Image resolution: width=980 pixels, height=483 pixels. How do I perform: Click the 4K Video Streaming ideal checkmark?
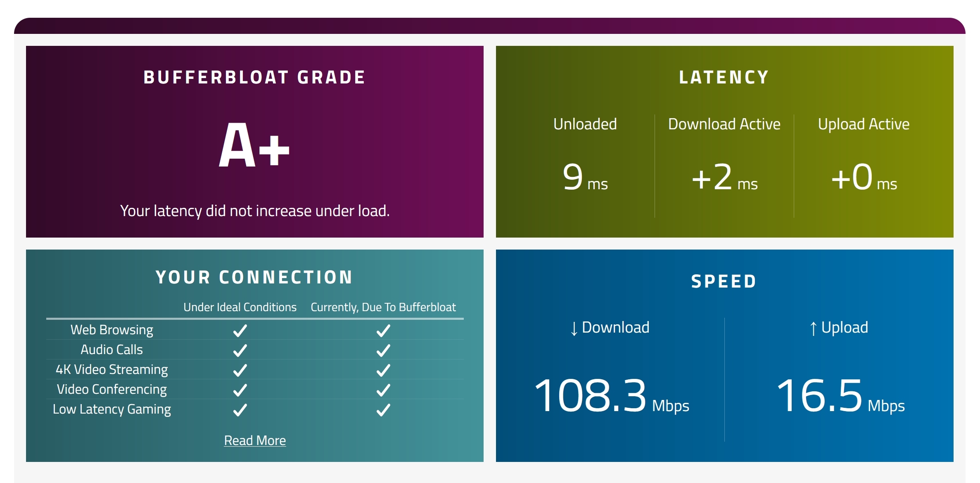coord(240,370)
